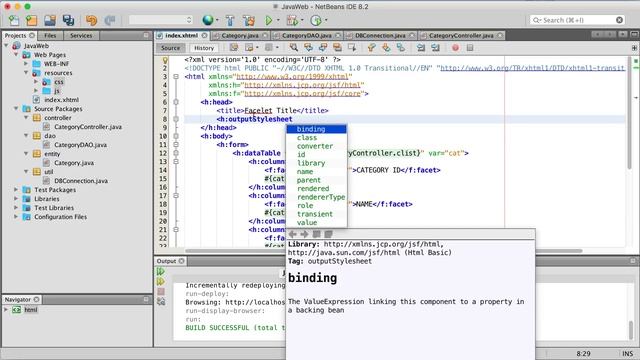Select 'library' in the completion list
This screenshot has width=640, height=360.
317,163
